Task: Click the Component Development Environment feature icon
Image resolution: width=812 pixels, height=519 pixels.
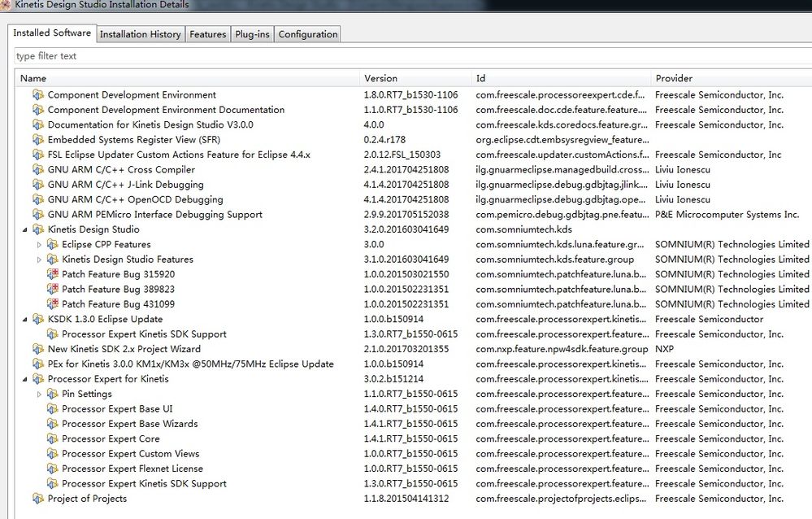Action: [x=38, y=95]
